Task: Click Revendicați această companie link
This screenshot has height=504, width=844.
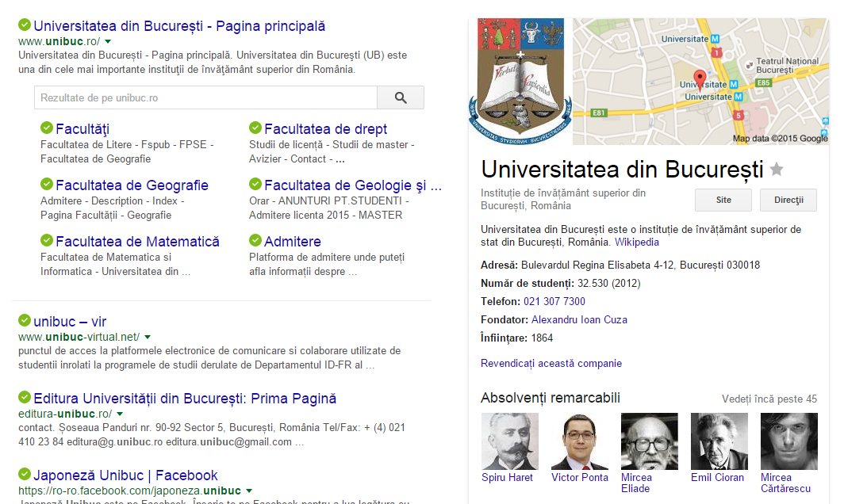Action: [551, 363]
